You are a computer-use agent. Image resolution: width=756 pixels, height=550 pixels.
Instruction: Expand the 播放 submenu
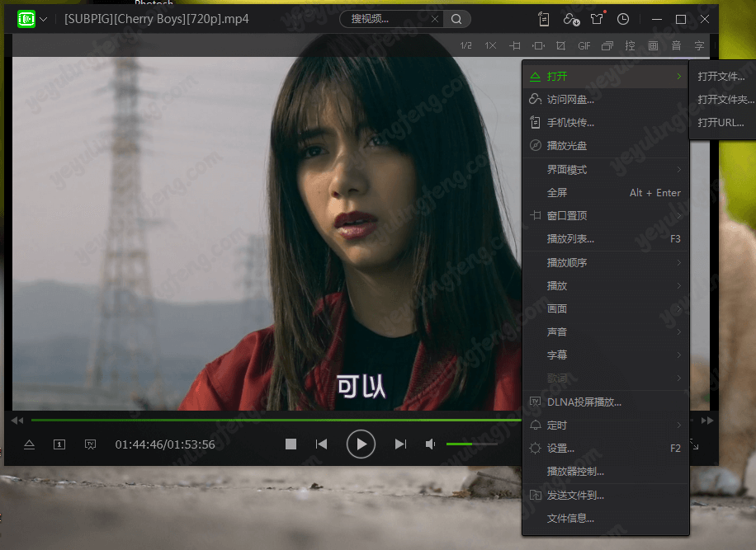coord(606,285)
